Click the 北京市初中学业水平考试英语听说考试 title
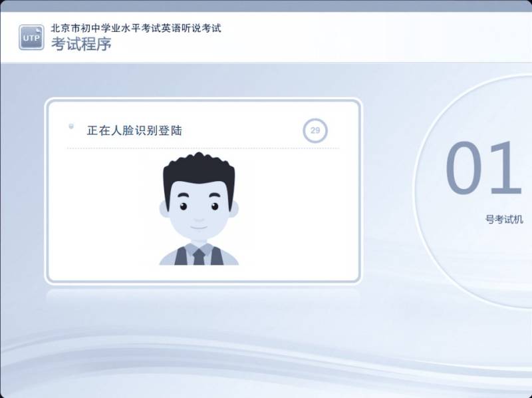The width and height of the screenshot is (532, 398). coord(136,28)
